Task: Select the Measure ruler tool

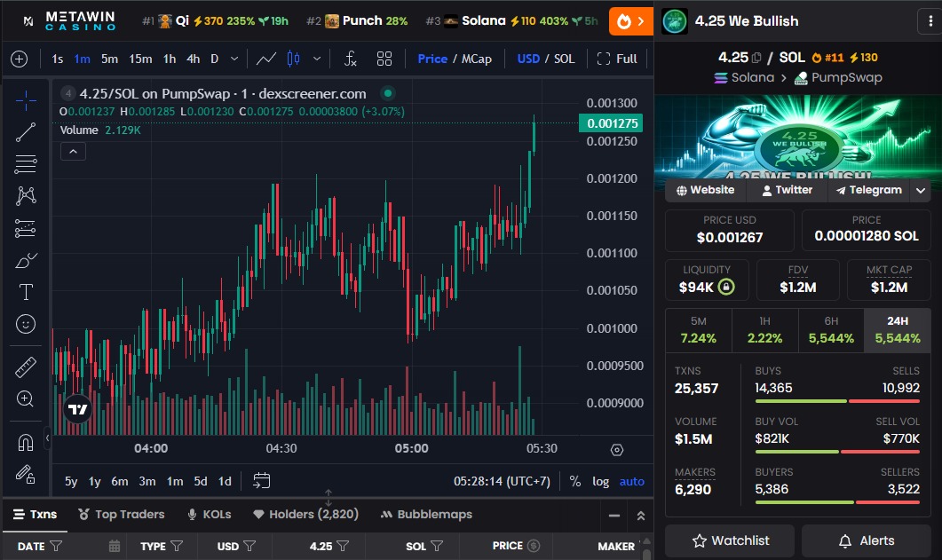Action: click(x=25, y=366)
